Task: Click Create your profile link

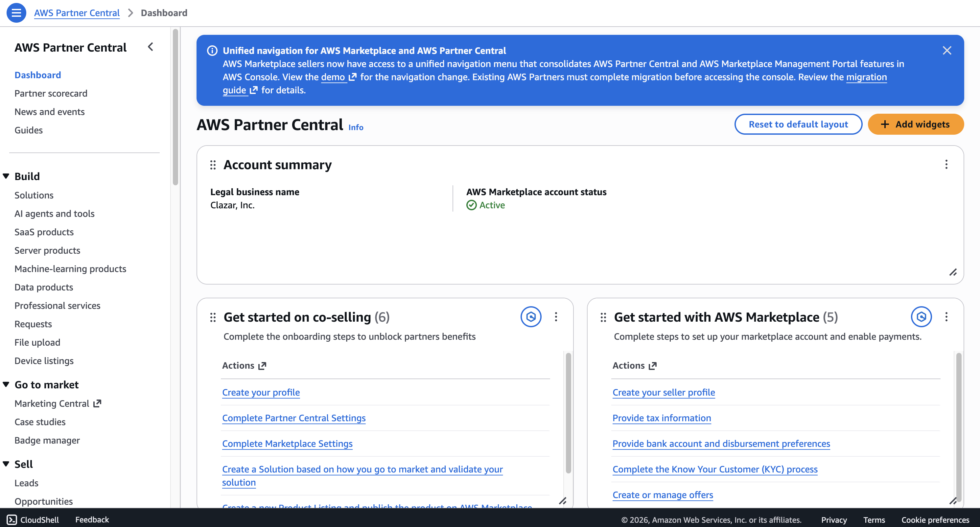Action: point(261,392)
